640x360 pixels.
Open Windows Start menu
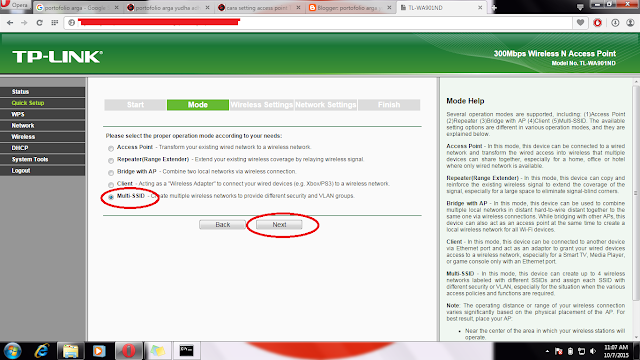point(12,351)
